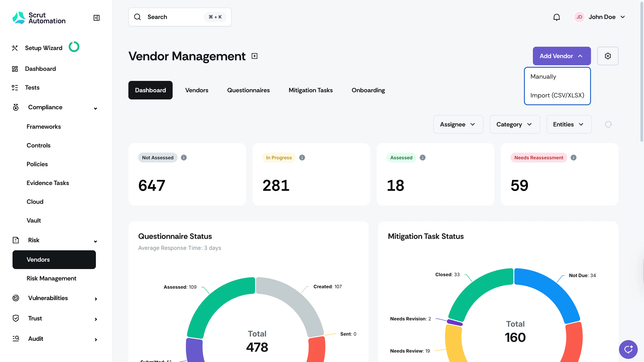Screen dimensions: 644x362
Task: Open vendor settings gear icon
Action: [608, 56]
